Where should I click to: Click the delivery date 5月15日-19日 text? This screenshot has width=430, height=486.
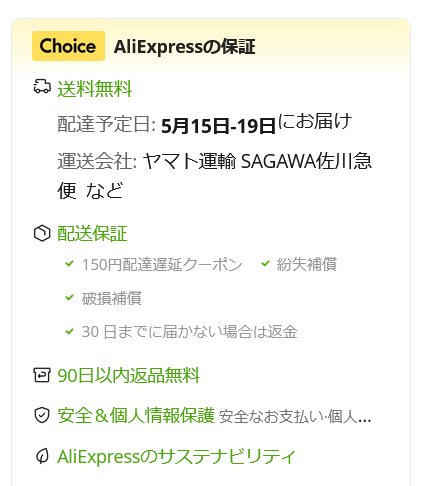click(x=218, y=126)
